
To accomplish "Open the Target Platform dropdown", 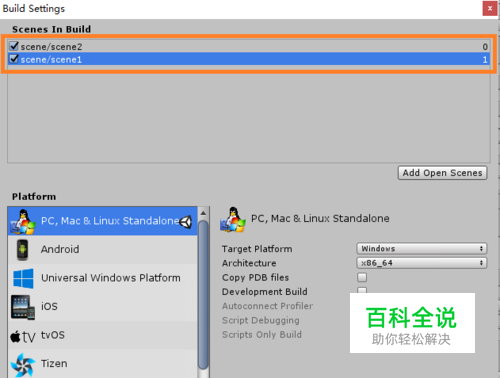I will coord(422,249).
